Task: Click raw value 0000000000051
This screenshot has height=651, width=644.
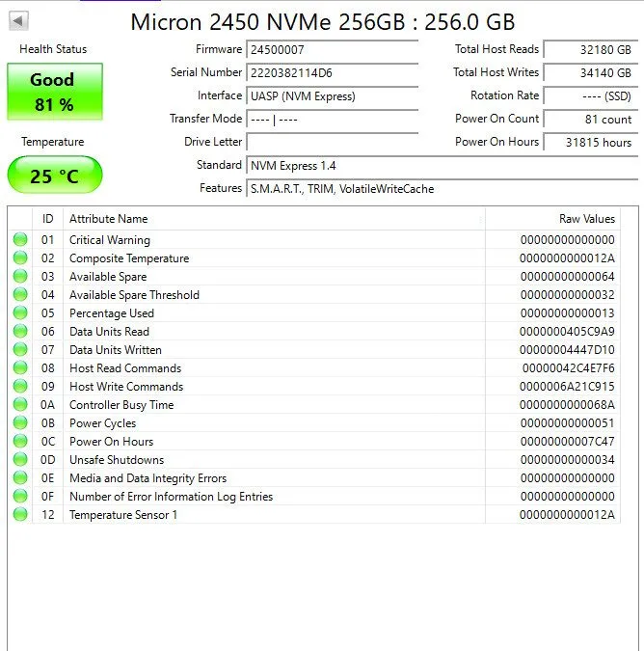Action: click(x=567, y=423)
